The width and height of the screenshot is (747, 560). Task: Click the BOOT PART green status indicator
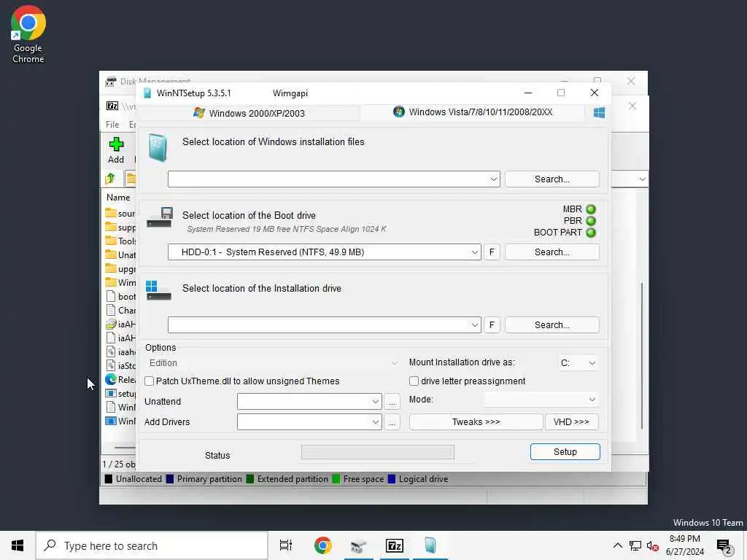coord(591,233)
